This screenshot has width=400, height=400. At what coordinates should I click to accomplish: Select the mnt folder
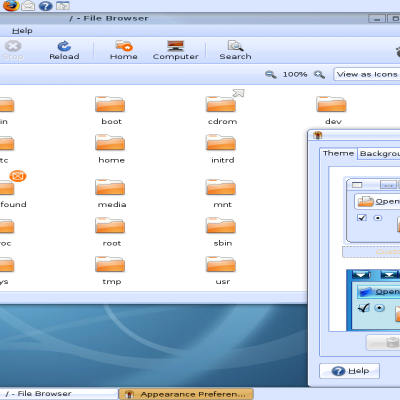click(221, 187)
